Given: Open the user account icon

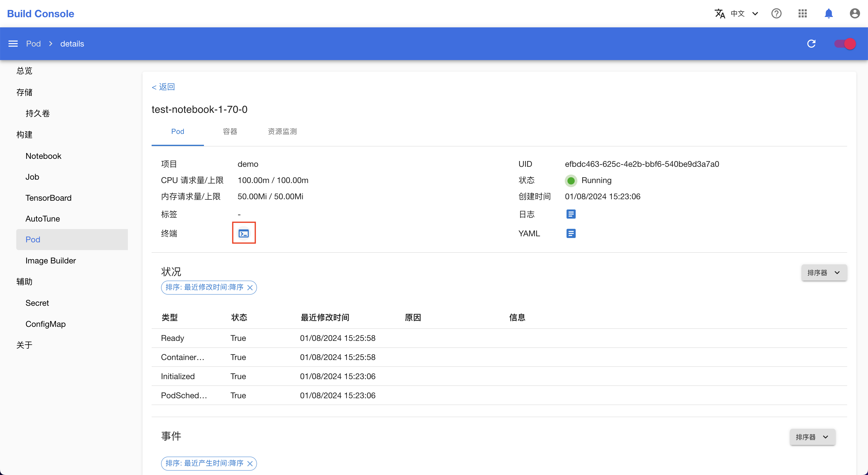Looking at the screenshot, I should 855,14.
